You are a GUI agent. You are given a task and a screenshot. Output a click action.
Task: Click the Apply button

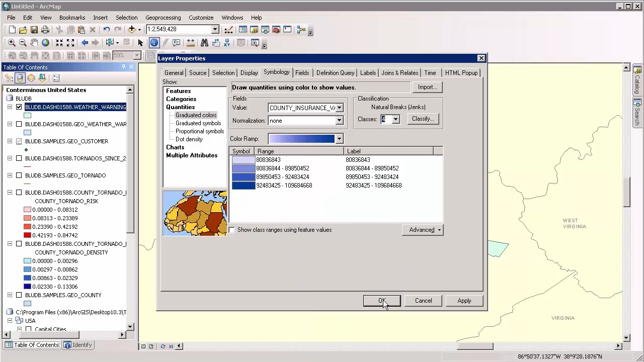pyautogui.click(x=464, y=301)
